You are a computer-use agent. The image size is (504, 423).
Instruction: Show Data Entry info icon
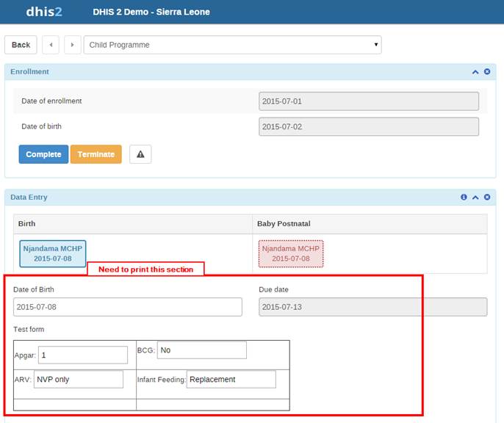pos(464,198)
